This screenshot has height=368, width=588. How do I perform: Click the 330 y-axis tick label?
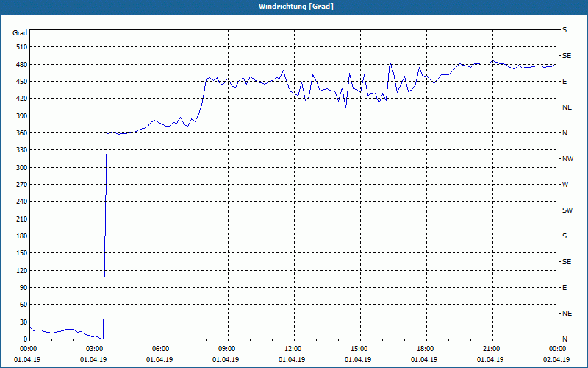tap(23, 150)
